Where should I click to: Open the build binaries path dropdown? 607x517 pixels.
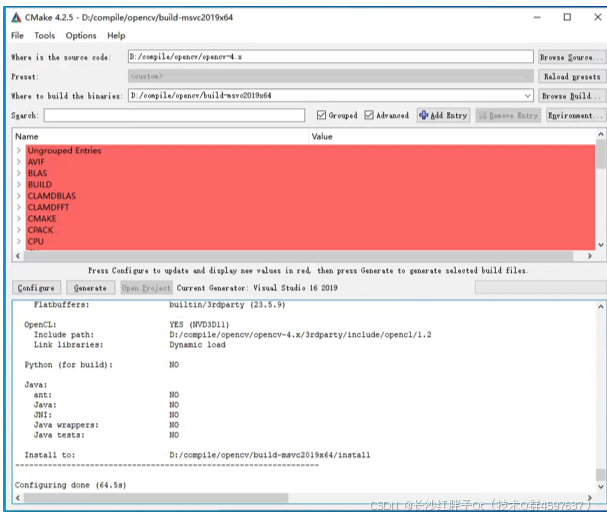pos(527,96)
